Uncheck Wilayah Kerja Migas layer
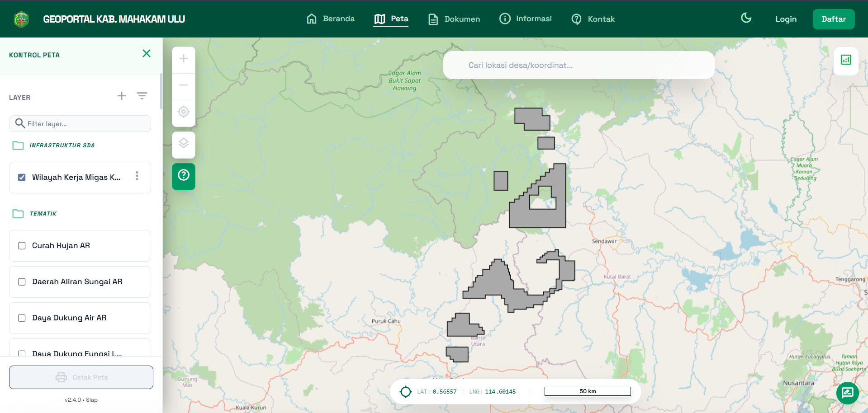This screenshot has width=868, height=413. point(22,178)
